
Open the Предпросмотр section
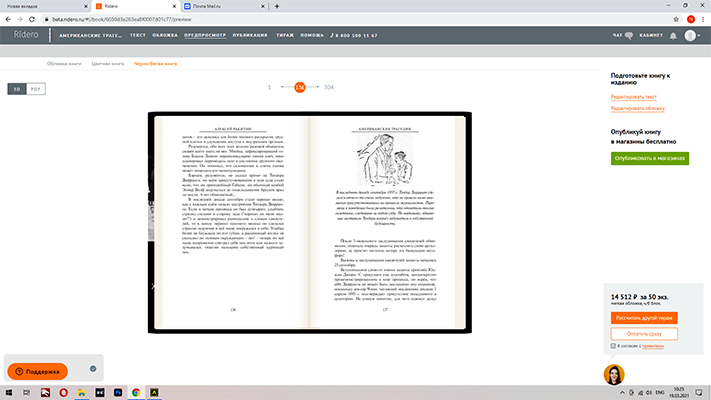pyautogui.click(x=205, y=35)
